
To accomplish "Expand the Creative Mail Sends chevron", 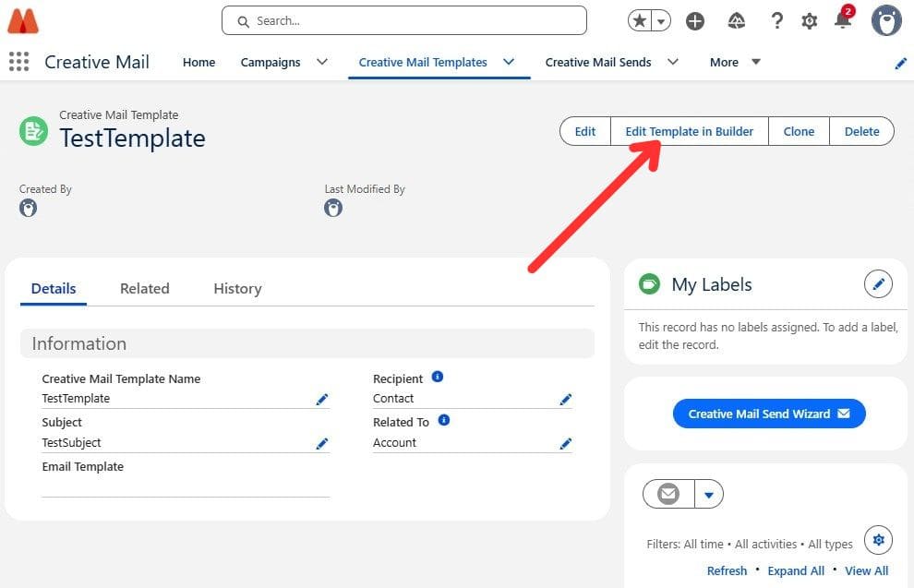I will [x=673, y=62].
